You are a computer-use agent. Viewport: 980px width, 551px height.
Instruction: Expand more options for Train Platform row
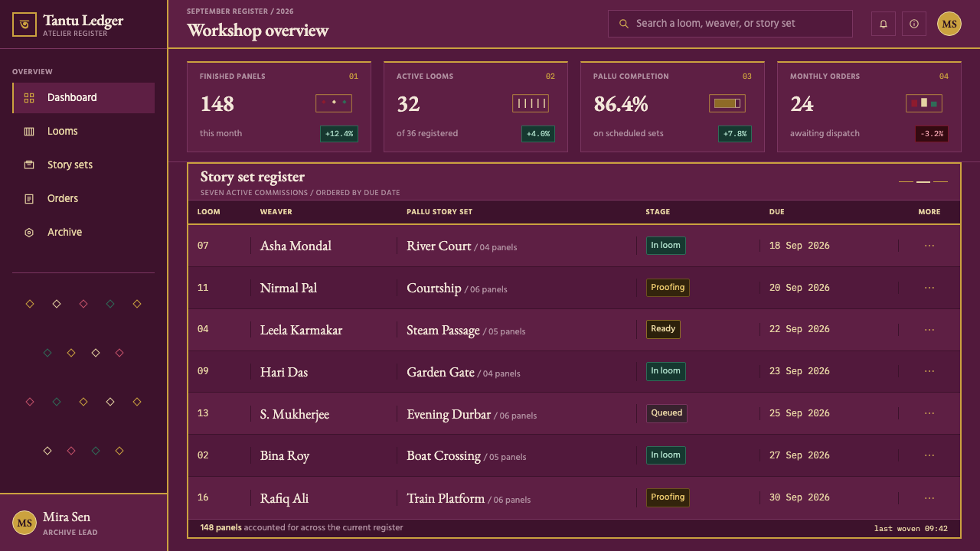pyautogui.click(x=929, y=497)
